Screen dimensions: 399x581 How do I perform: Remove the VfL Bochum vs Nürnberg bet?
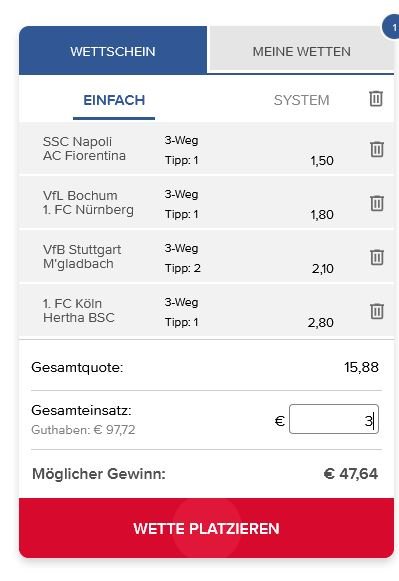(x=377, y=203)
